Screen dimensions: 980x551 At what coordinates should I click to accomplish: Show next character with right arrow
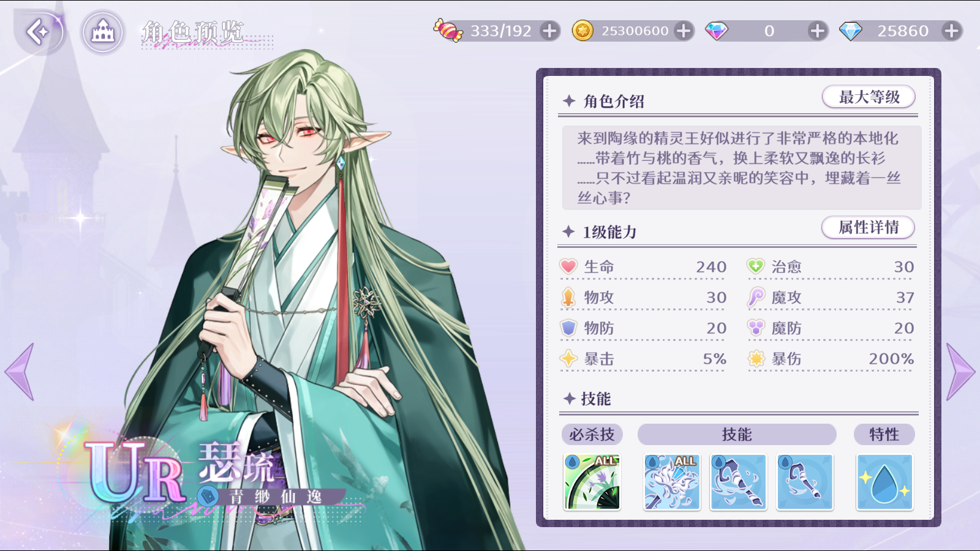tap(960, 372)
